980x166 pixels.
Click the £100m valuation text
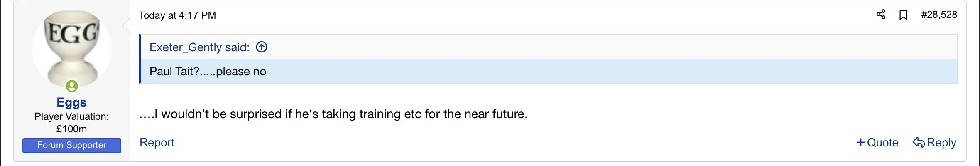point(71,129)
